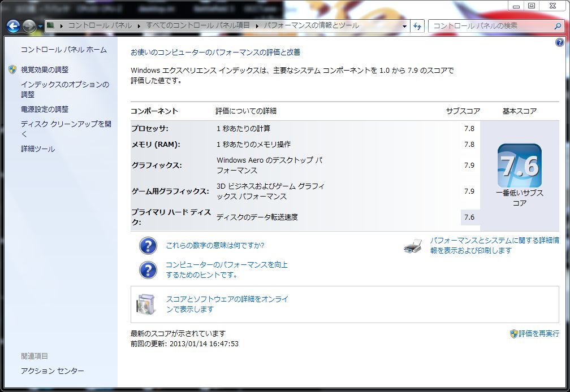Click the magnifier search icon
The width and height of the screenshot is (570, 392).
558,26
